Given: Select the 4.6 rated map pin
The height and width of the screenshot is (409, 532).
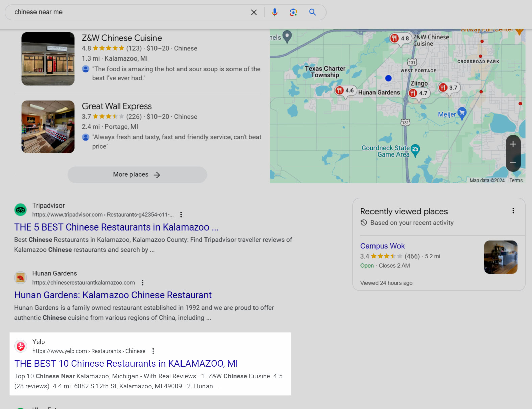Looking at the screenshot, I should click(345, 91).
